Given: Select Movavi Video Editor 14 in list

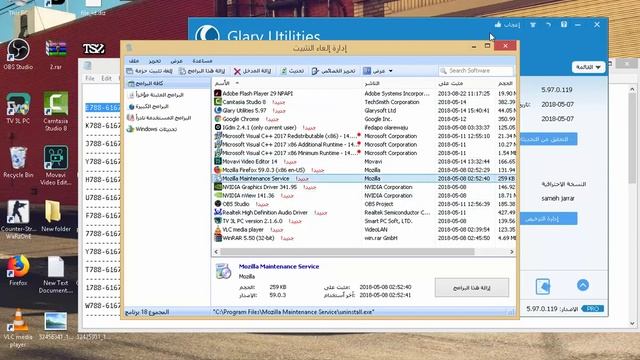Looking at the screenshot, I should coord(364,162).
